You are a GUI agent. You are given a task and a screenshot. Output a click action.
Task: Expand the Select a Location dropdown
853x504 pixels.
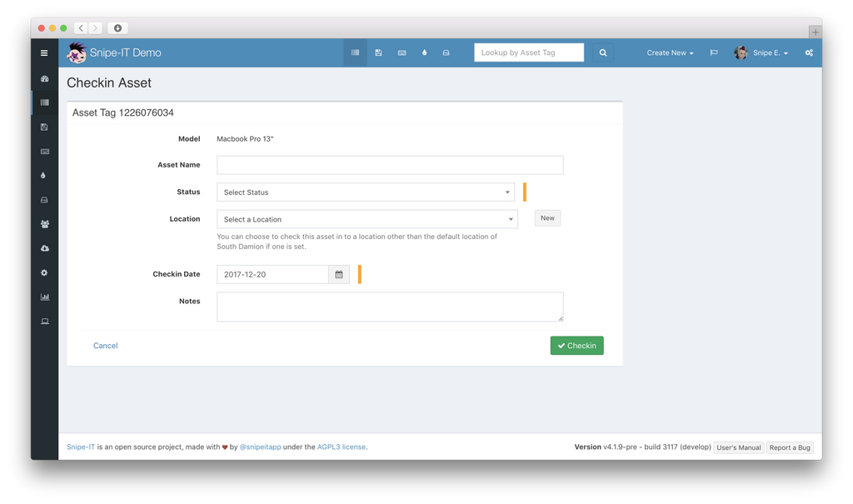pyautogui.click(x=365, y=218)
